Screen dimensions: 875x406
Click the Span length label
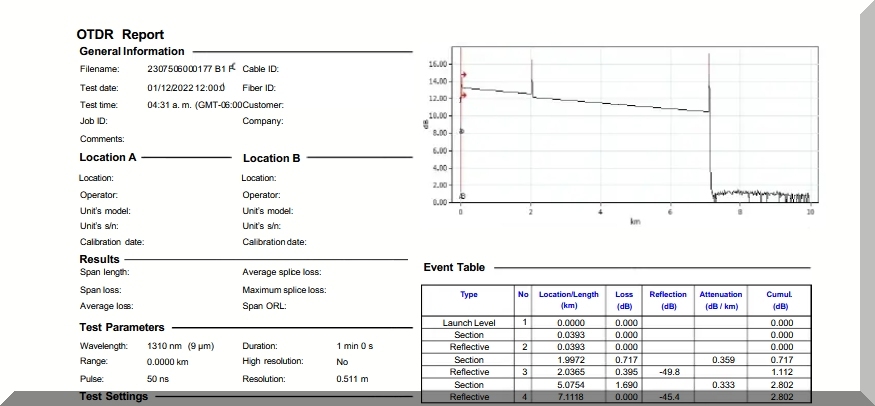tap(104, 272)
